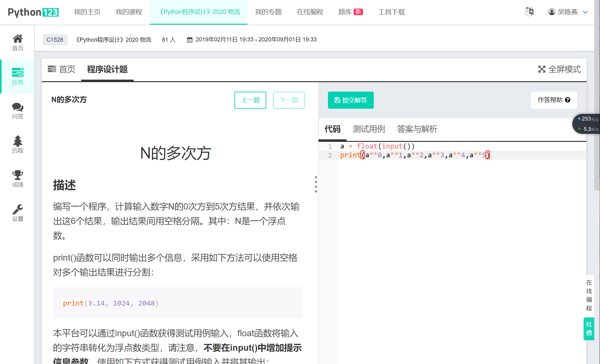
Task: Click the list icon next to 首页 tab
Action: (x=52, y=69)
